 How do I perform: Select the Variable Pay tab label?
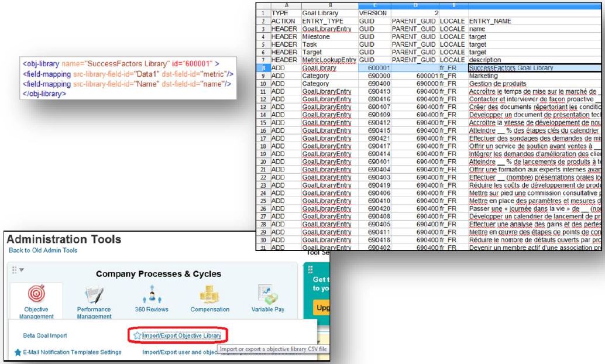point(268,309)
